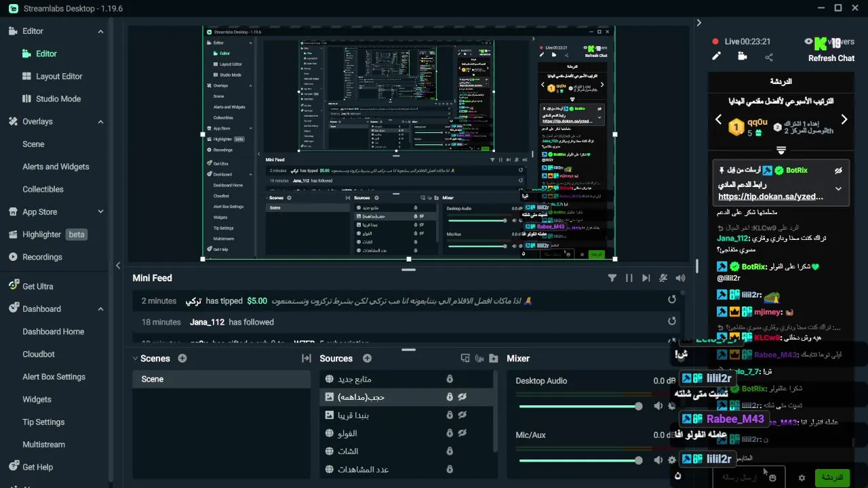The width and height of the screenshot is (868, 488).
Task: Select the scene named Scene
Action: point(221,379)
